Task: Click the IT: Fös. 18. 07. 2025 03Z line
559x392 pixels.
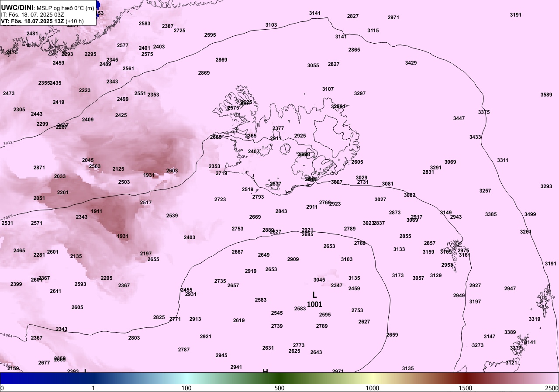Action: [32, 14]
